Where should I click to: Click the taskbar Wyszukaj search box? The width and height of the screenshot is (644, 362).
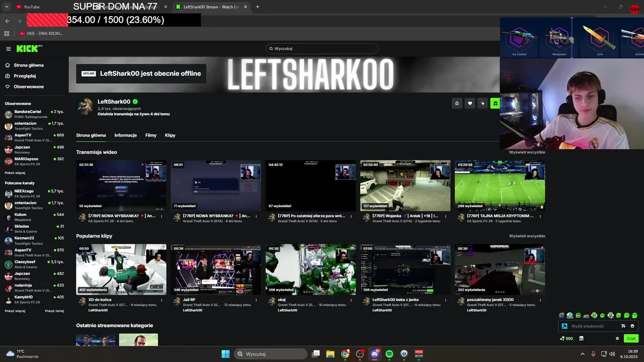[271, 354]
